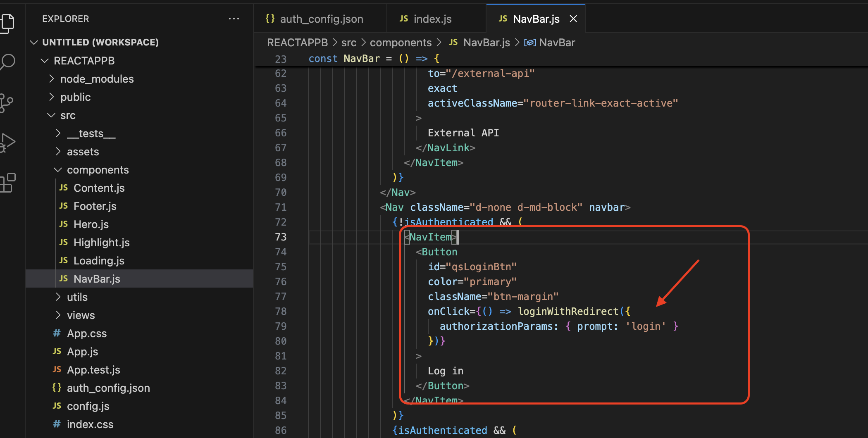Open the Run and Debug view icon
Image resolution: width=868 pixels, height=438 pixels.
7,143
